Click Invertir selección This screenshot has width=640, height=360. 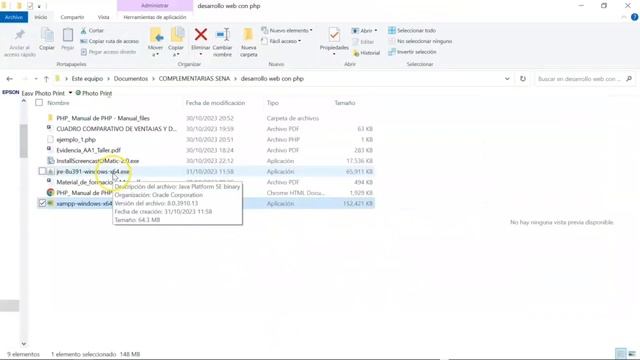412,52
